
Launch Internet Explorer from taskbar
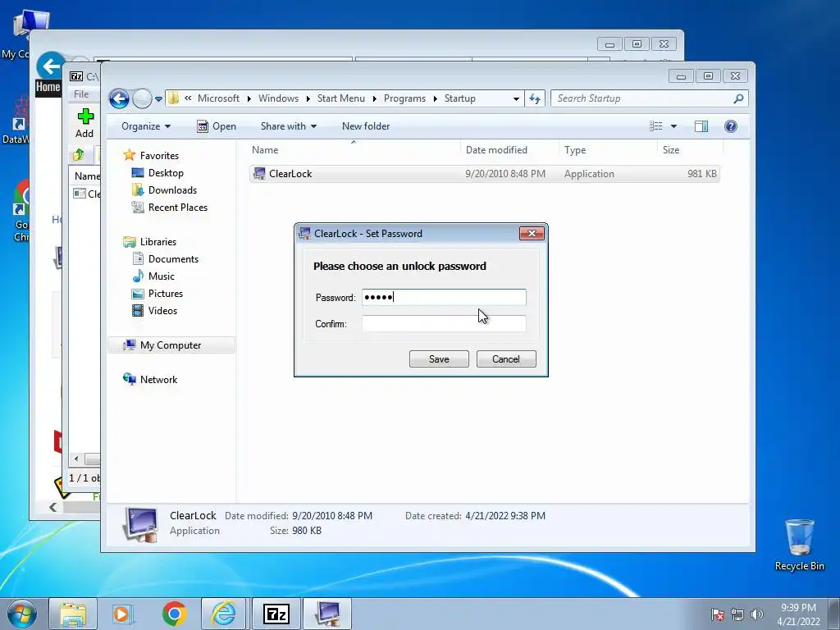point(223,614)
